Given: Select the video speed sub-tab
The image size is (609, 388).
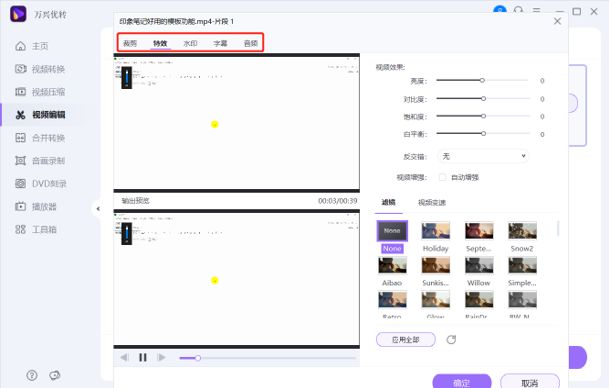Looking at the screenshot, I should [432, 203].
